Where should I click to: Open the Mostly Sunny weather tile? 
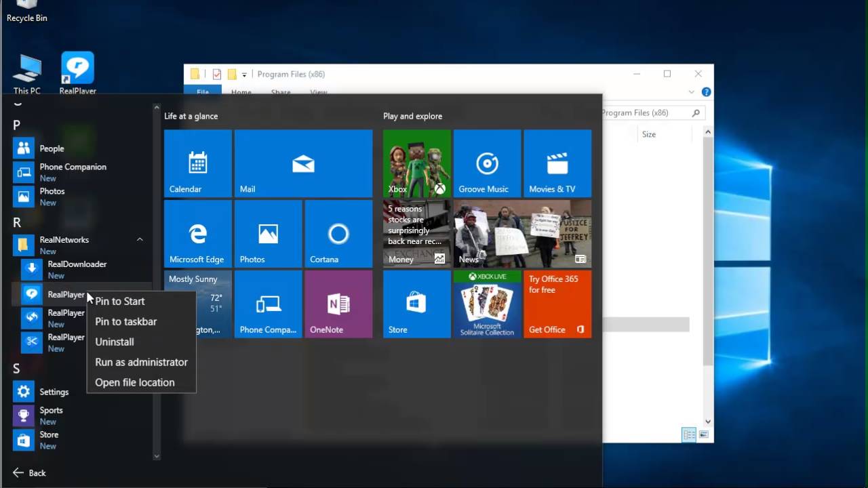click(x=197, y=304)
